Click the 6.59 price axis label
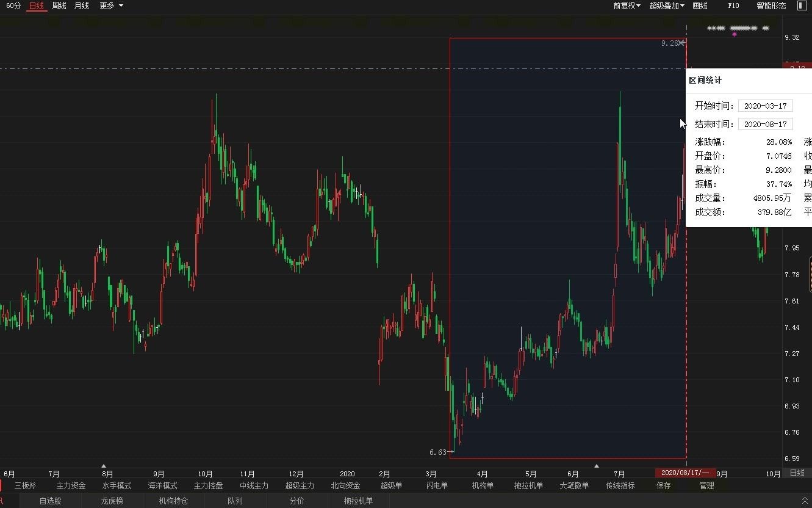This screenshot has width=812, height=508. 792,459
